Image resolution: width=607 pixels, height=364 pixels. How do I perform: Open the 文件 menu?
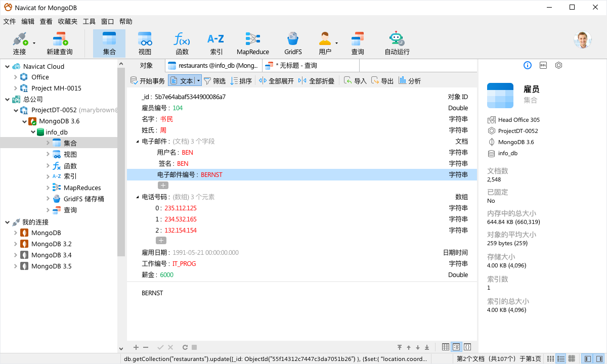10,22
